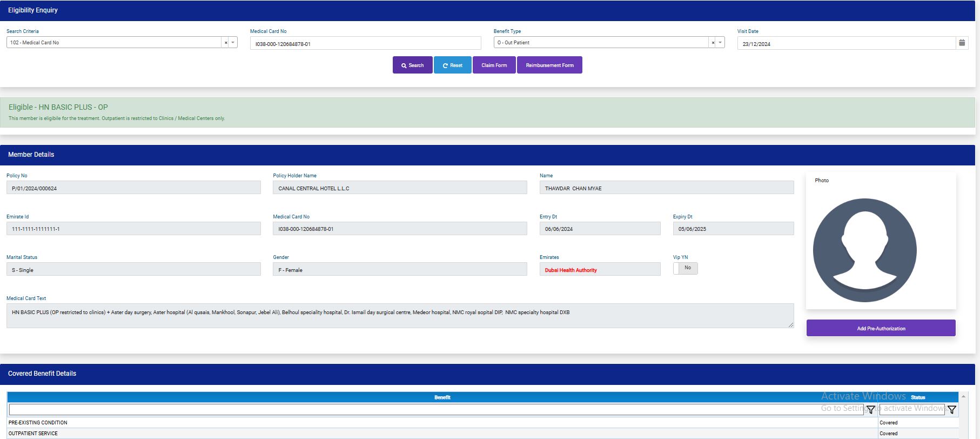Open the Claim Form
This screenshot has width=980, height=439.
(x=494, y=65)
